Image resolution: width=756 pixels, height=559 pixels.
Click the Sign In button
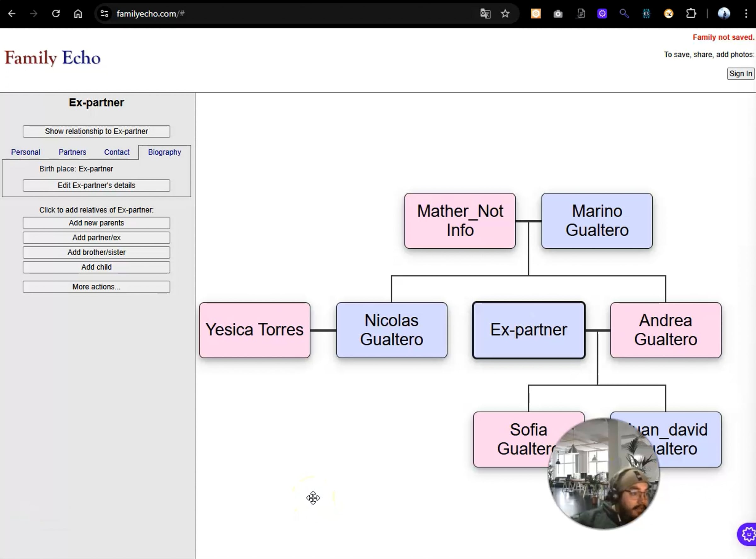click(x=740, y=73)
